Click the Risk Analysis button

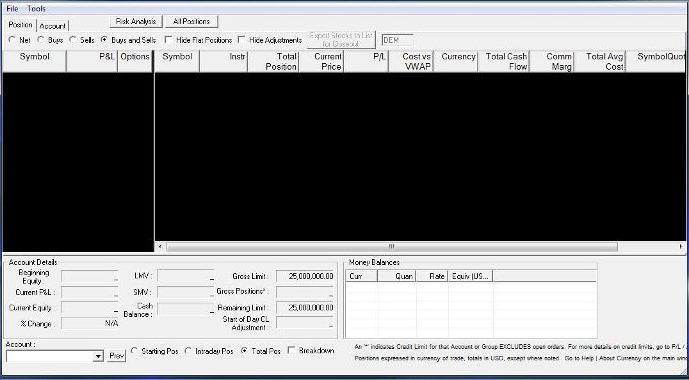136,21
